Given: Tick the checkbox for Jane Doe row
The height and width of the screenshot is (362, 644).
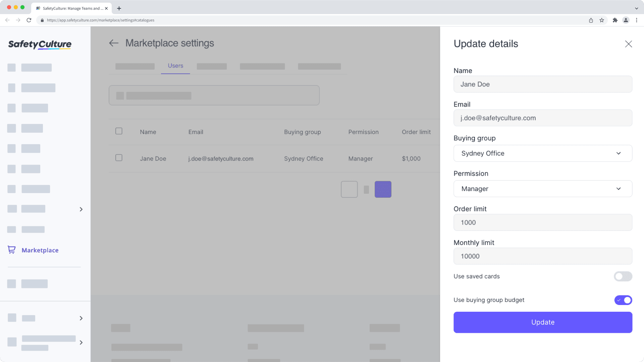Looking at the screenshot, I should pyautogui.click(x=119, y=158).
